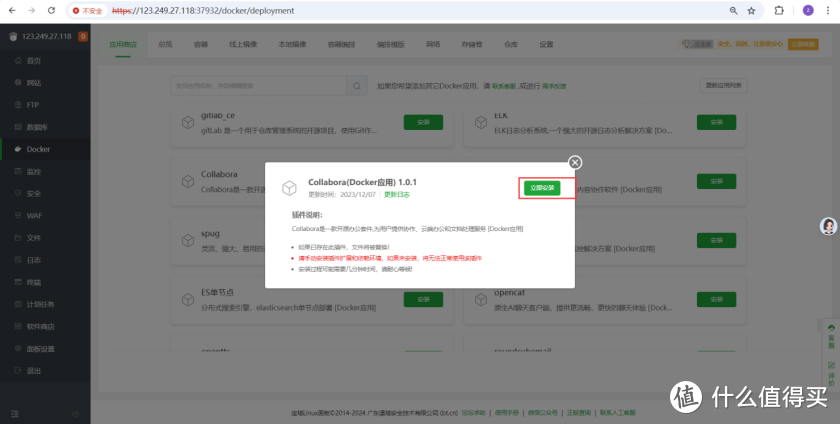Open 计划任务 in the left sidebar
The height and width of the screenshot is (424, 840).
[41, 304]
